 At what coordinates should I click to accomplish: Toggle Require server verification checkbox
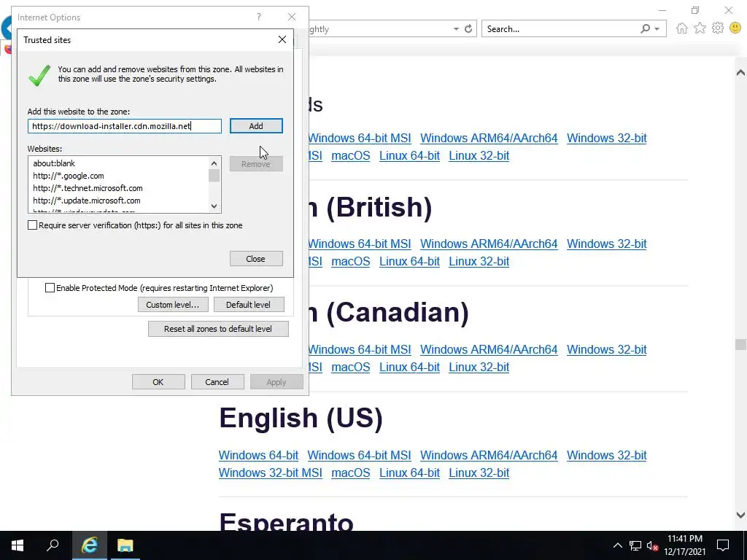[x=32, y=225]
